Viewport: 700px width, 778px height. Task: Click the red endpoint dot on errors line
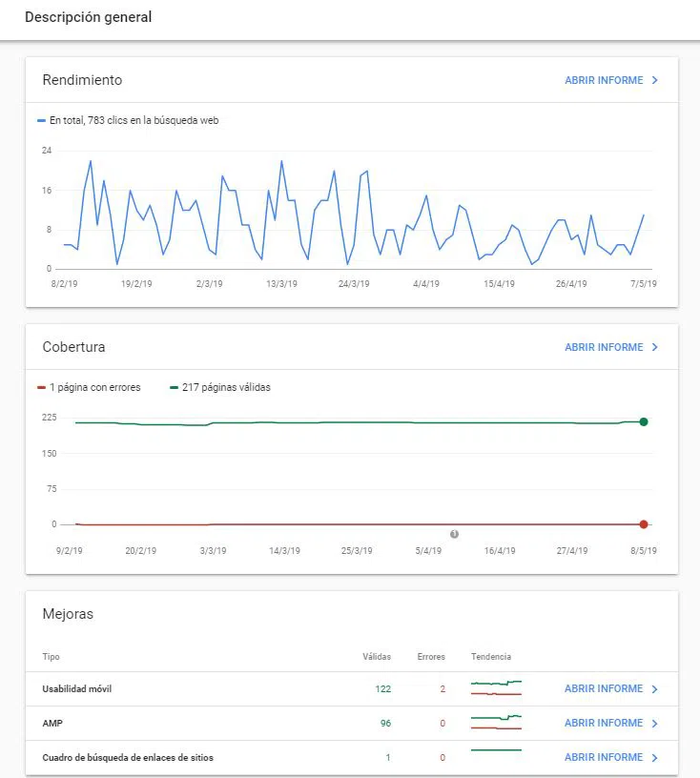tap(644, 524)
